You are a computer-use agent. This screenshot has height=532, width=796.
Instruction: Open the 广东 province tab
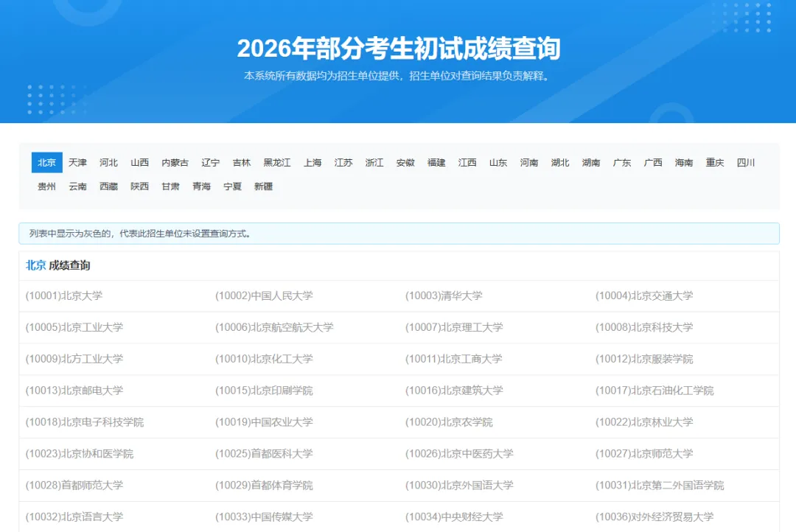[622, 162]
